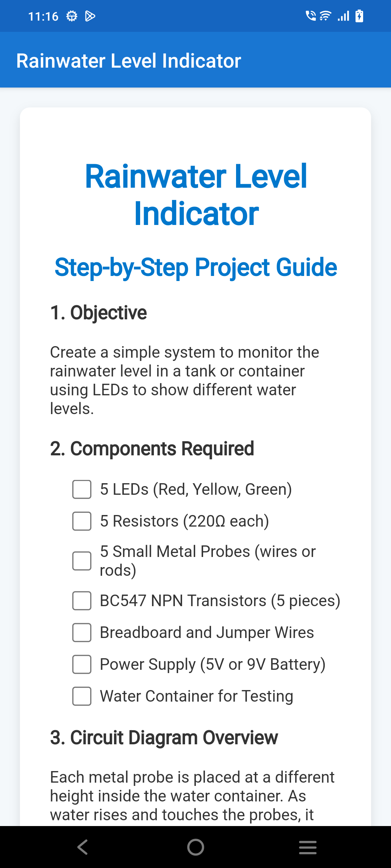Open recent apps via menu lines icon
The image size is (391, 868).
click(x=308, y=847)
